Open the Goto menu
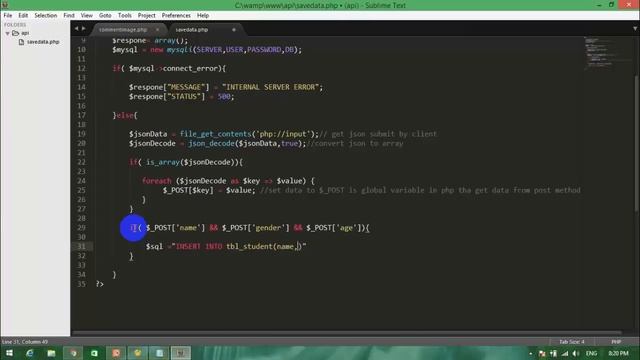Screen dimensions: 640x360 (x=105, y=16)
